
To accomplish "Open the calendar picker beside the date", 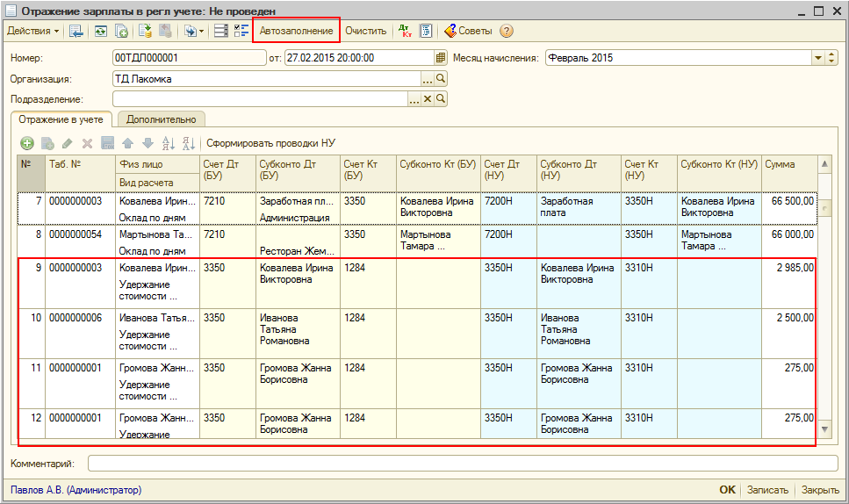I will pyautogui.click(x=441, y=58).
